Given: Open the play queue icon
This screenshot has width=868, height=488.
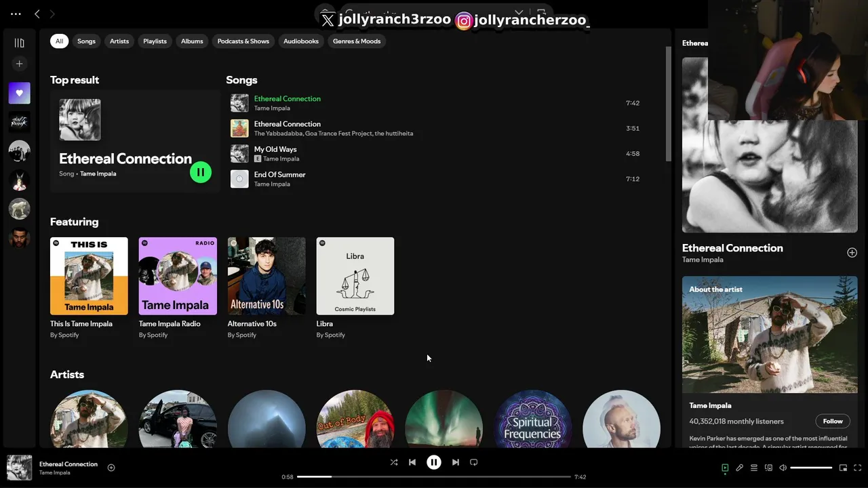Looking at the screenshot, I should 754,468.
